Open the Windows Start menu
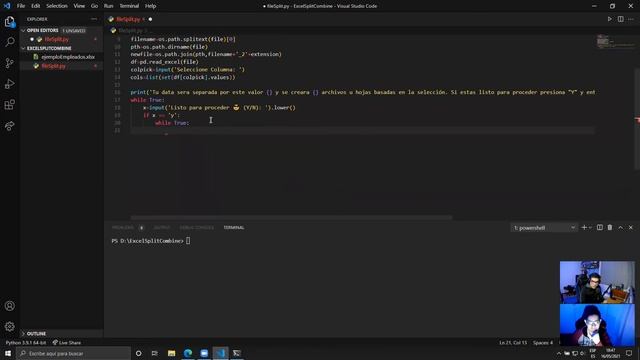 [x=8, y=353]
